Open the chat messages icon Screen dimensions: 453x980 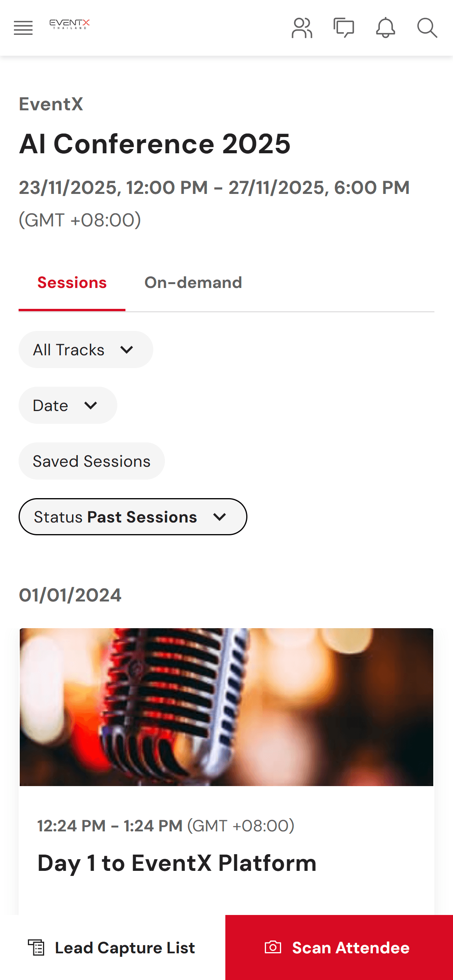coord(344,28)
